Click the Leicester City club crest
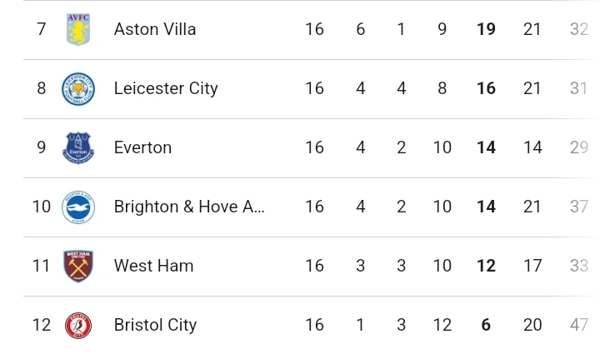The image size is (600, 364). [x=78, y=88]
